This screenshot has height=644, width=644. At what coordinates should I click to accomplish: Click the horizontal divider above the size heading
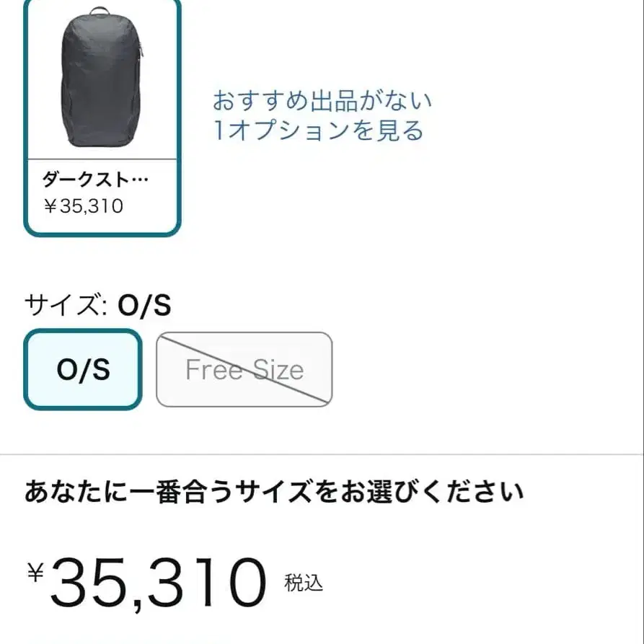pos(322,454)
